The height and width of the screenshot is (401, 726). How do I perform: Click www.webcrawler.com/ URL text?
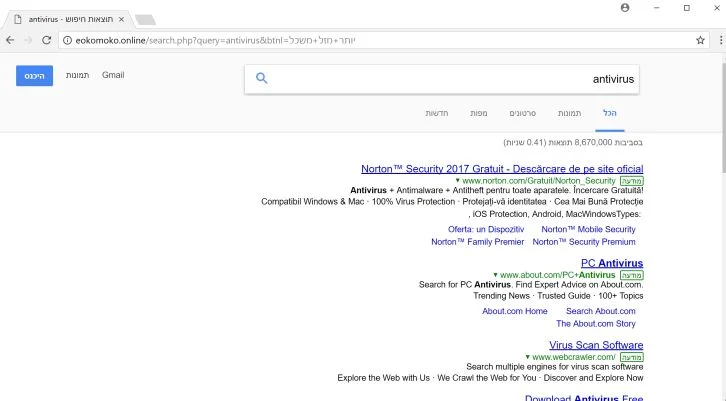574,357
